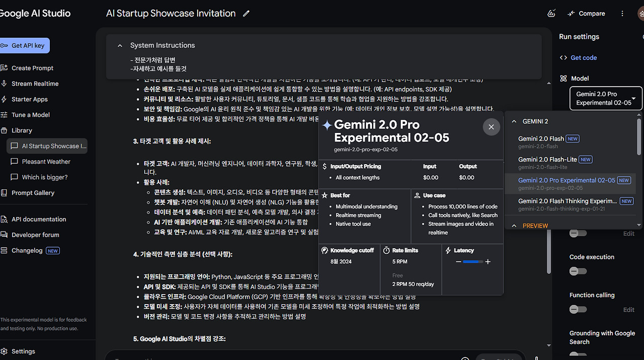Click the Get code link
Image resolution: width=644 pixels, height=360 pixels.
[x=584, y=57]
